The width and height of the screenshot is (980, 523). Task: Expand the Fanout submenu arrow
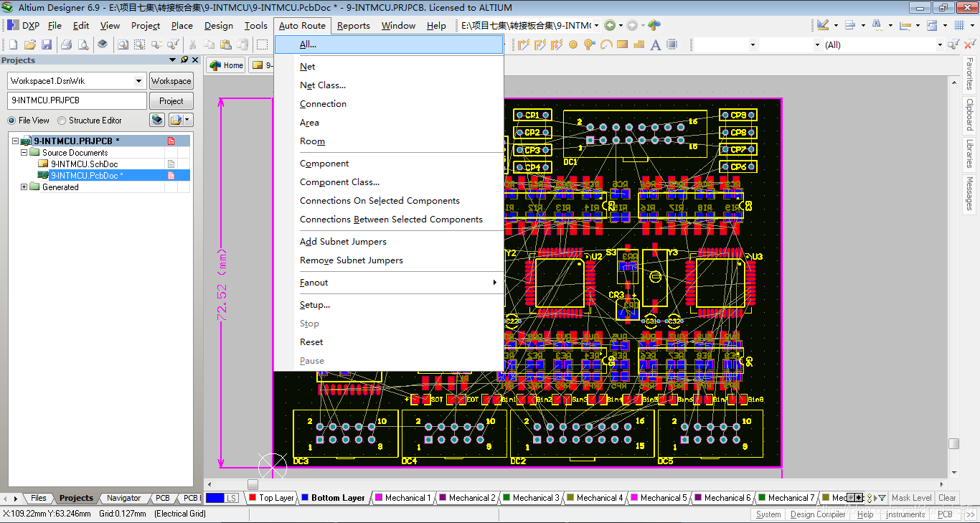[495, 283]
